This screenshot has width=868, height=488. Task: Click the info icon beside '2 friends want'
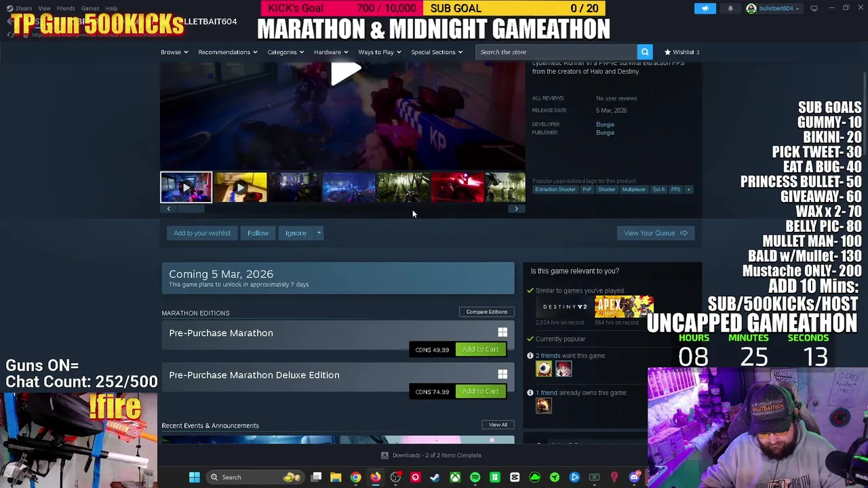coord(530,356)
